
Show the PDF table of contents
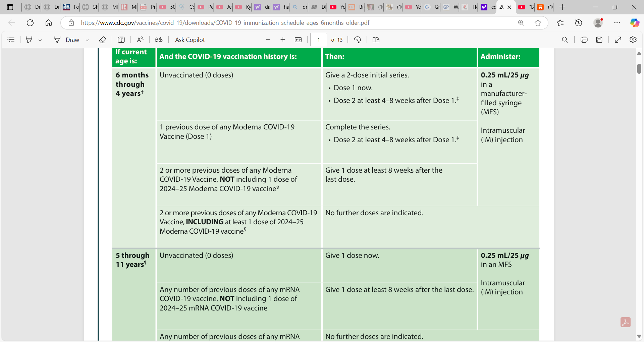(11, 40)
